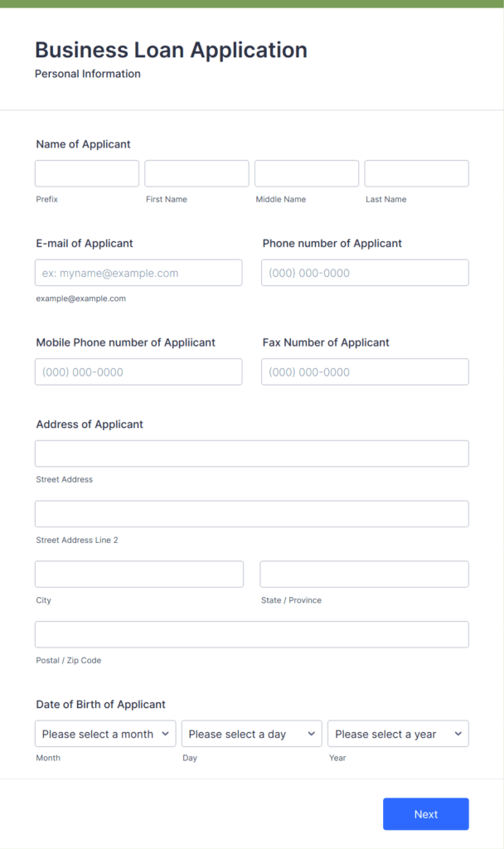The width and height of the screenshot is (504, 849).
Task: Click the year dropdown chevron arrow
Action: [x=458, y=734]
